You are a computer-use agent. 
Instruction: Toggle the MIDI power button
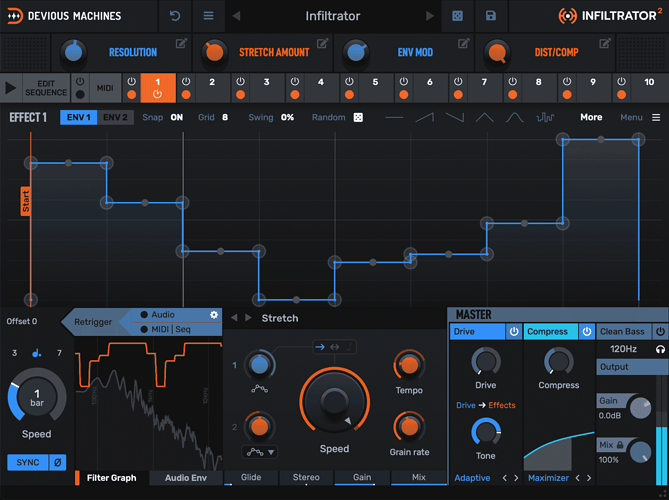pos(80,81)
